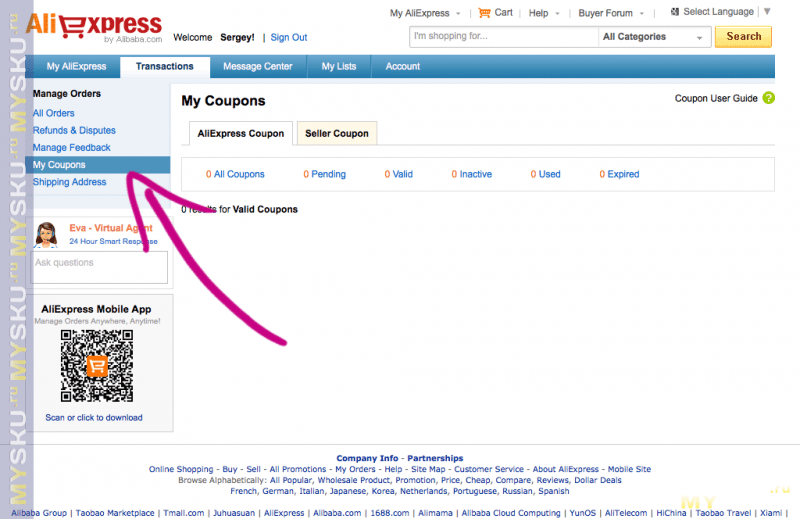Click Wholesale Product footer link
This screenshot has height=519, width=800.
[354, 480]
